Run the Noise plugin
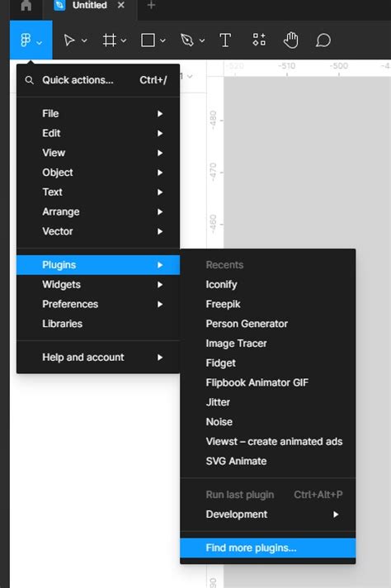Viewport: 391px width, 588px height. pyautogui.click(x=268, y=422)
